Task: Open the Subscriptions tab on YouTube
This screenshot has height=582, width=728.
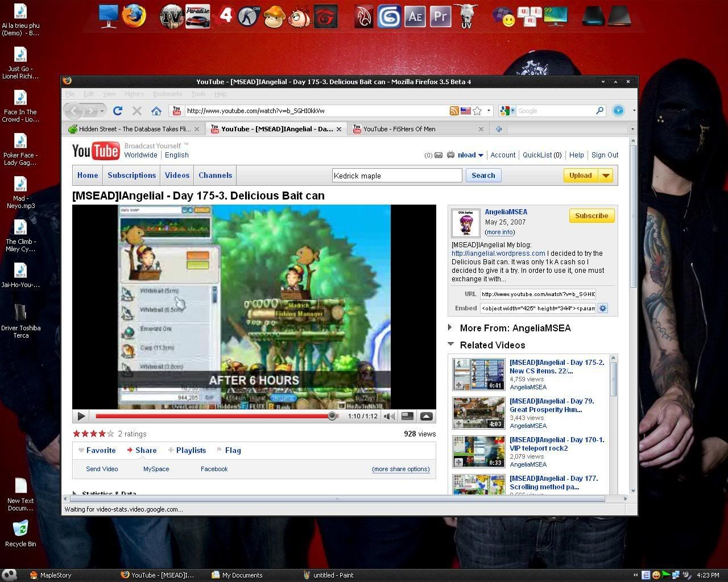Action: click(x=131, y=175)
